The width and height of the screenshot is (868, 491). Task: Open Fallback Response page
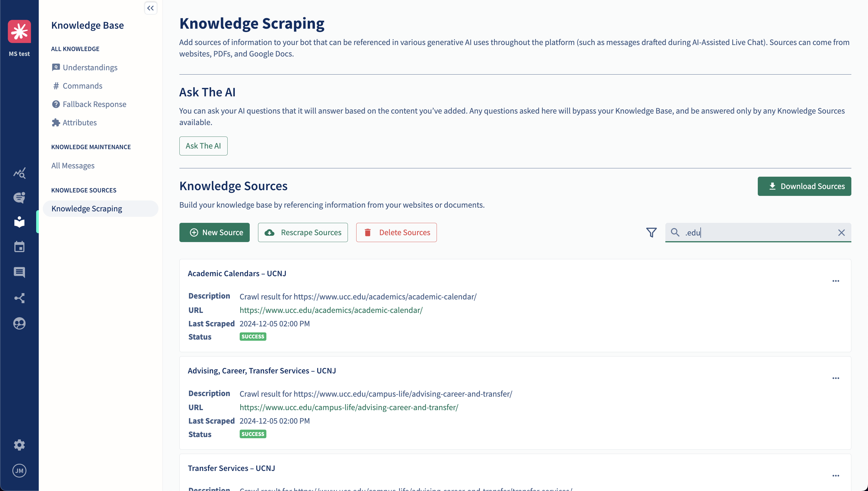(94, 104)
